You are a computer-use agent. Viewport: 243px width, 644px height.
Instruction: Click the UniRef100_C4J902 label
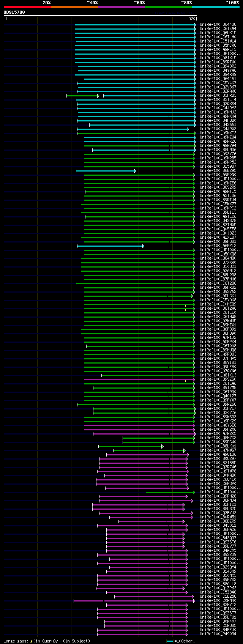(218, 129)
